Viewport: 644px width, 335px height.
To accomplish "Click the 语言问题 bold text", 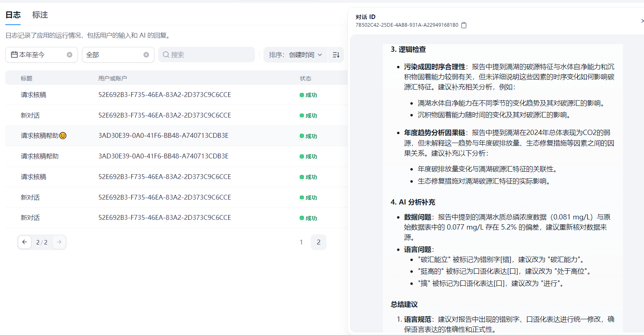I will coord(418,249).
